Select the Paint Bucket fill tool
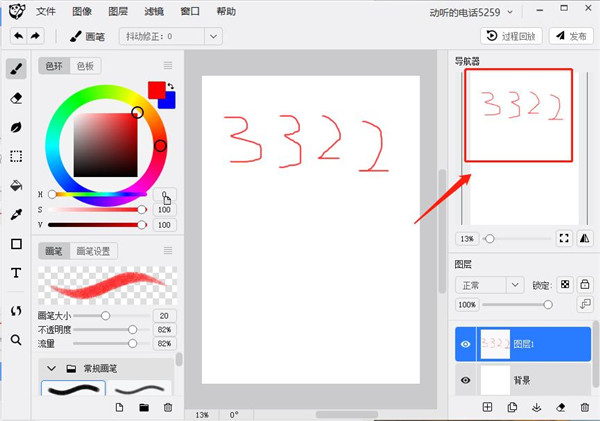 (16, 185)
